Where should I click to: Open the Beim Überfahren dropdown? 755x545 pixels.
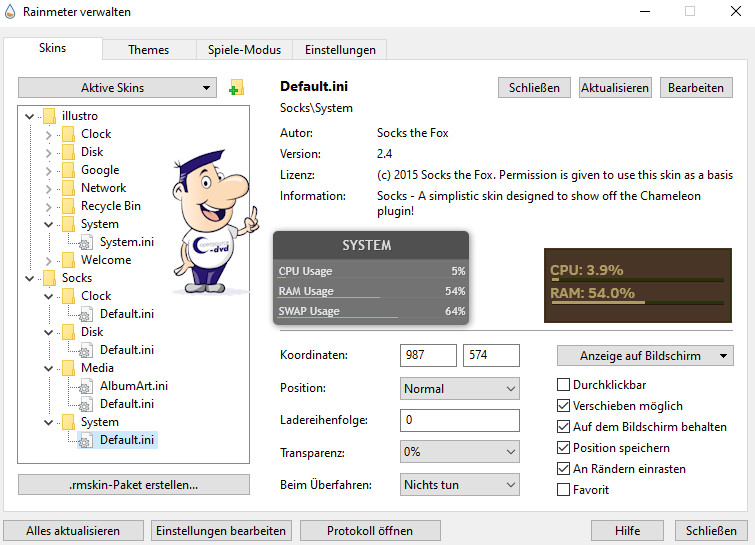[x=459, y=485]
